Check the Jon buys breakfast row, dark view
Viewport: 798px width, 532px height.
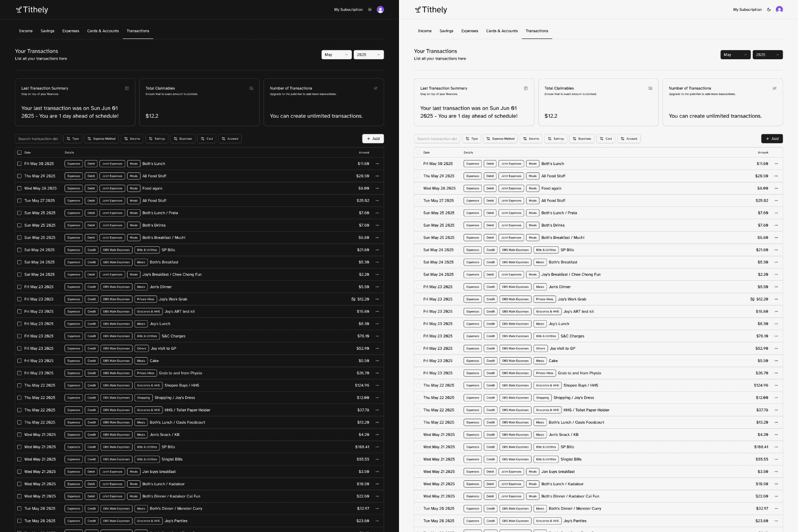19,471
